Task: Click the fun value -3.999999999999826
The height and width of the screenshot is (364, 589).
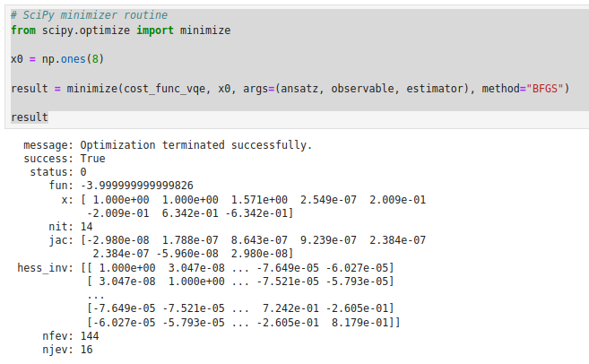Action: 137,186
